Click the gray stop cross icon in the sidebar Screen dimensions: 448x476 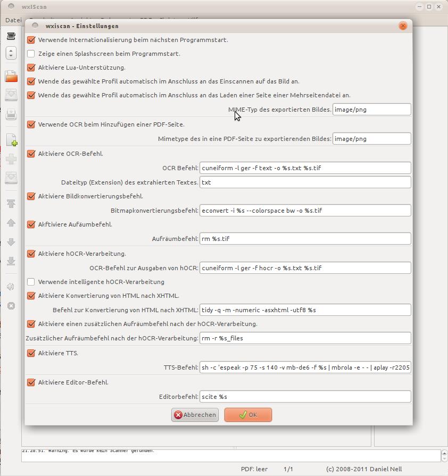coord(11,306)
